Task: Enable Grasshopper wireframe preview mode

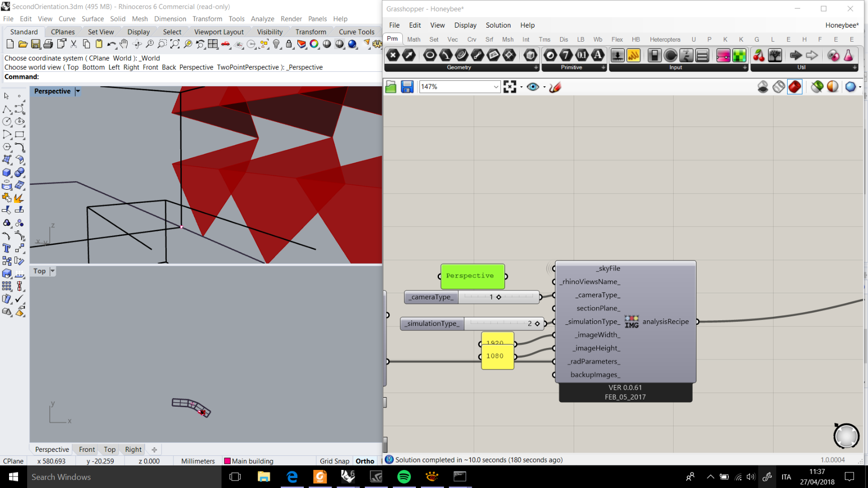Action: point(779,87)
